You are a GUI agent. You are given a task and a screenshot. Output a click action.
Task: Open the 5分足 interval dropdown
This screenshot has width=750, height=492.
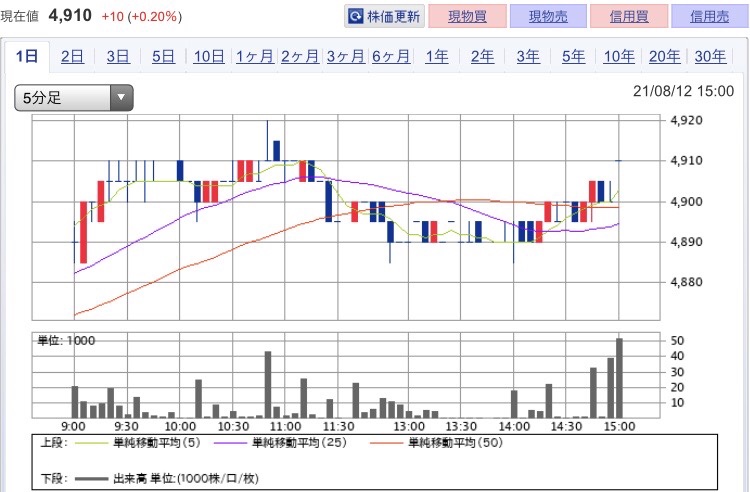point(74,98)
